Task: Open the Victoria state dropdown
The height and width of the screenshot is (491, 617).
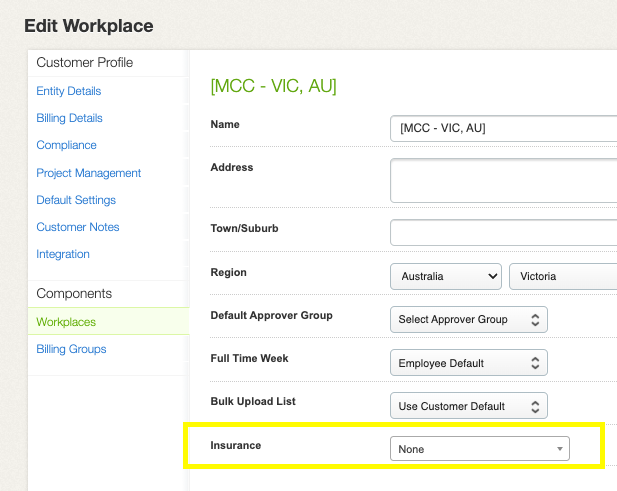Action: point(563,277)
